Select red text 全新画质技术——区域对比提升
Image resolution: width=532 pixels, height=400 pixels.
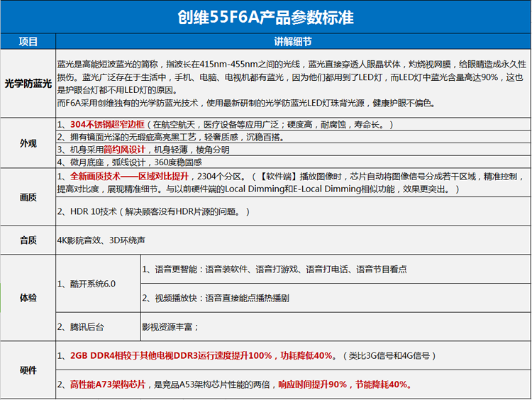129,177
